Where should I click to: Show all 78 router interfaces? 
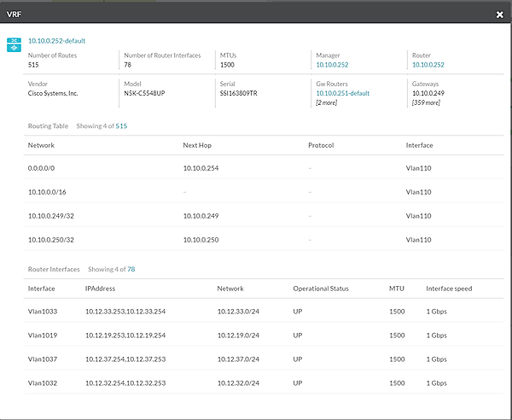point(131,269)
